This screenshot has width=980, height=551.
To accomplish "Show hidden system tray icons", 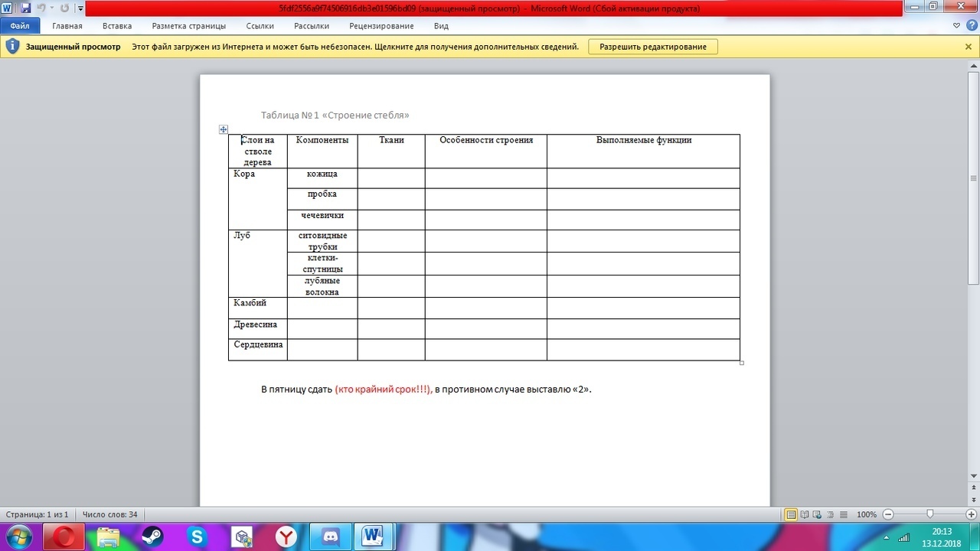I will tap(886, 537).
